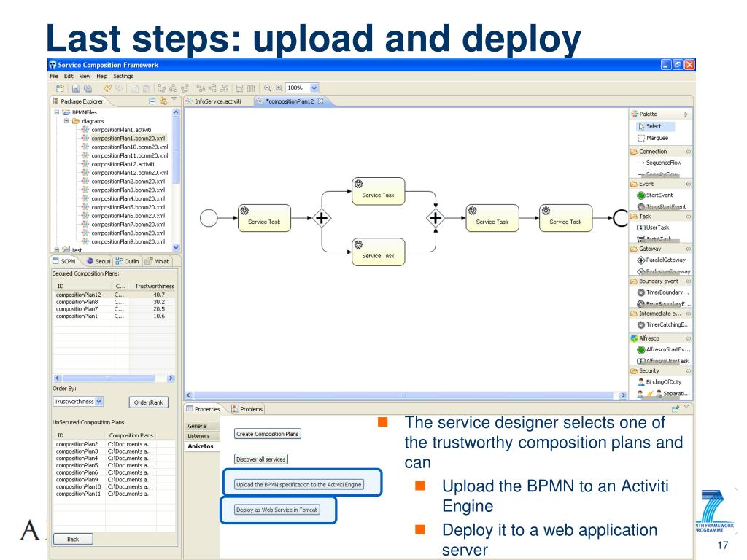Screen dimensions: 747x560
Task: Select the splitting parallel gateway diamond
Action: pyautogui.click(x=322, y=218)
